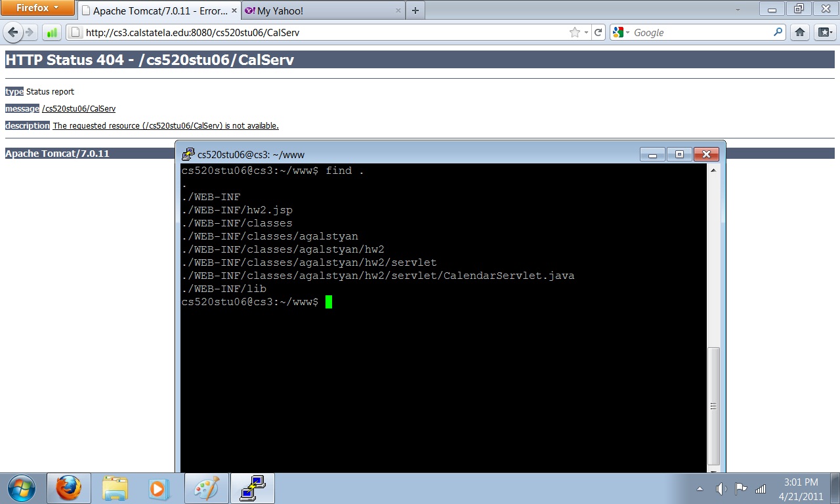
Task: Show hidden system tray icons
Action: [700, 489]
